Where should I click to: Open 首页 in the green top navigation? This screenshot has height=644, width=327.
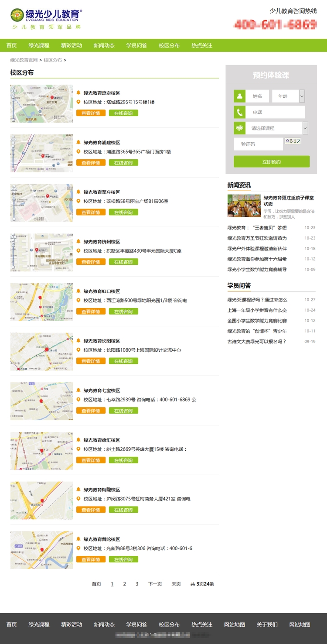12,45
